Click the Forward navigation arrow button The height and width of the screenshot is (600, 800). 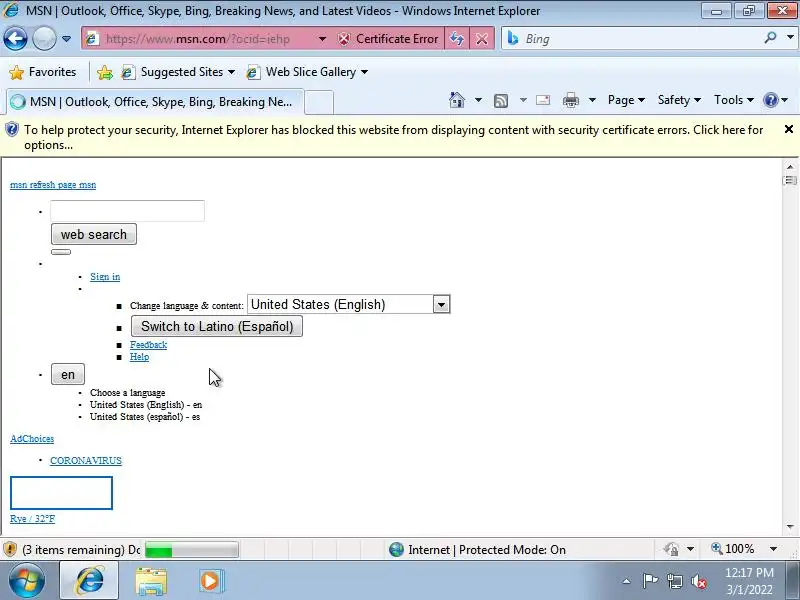pyautogui.click(x=44, y=39)
